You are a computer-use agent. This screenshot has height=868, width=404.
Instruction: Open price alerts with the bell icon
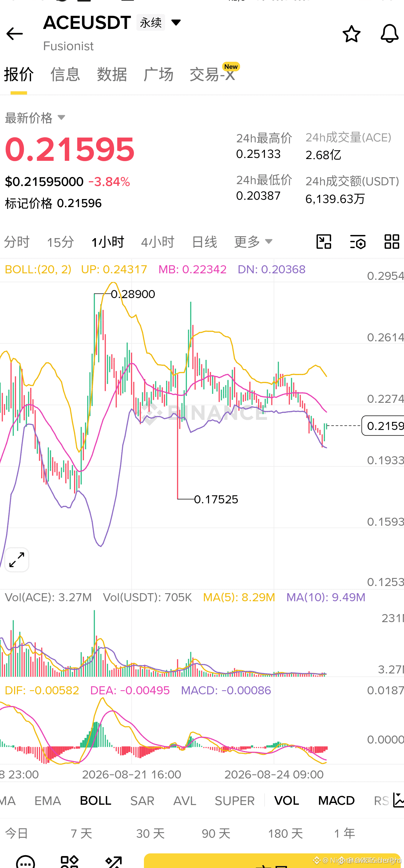click(389, 33)
